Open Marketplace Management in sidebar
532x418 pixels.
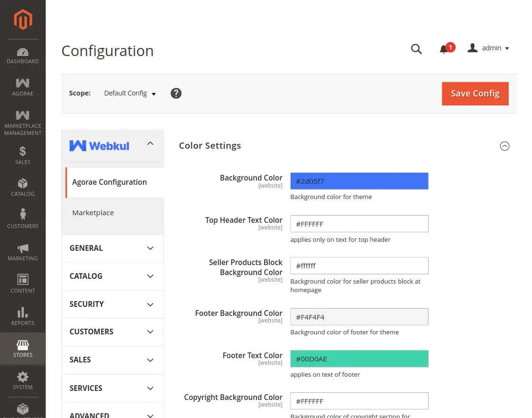[x=23, y=123]
